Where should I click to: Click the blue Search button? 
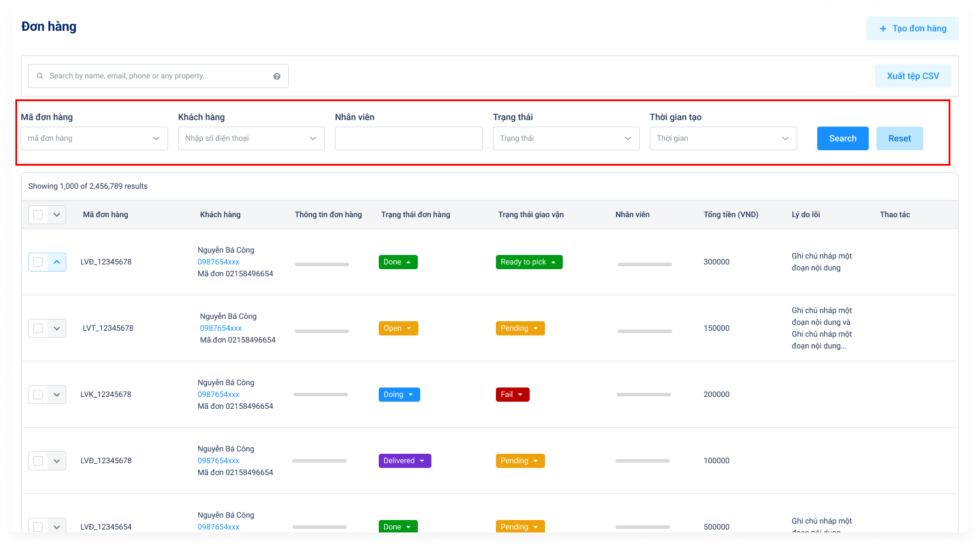(x=843, y=138)
